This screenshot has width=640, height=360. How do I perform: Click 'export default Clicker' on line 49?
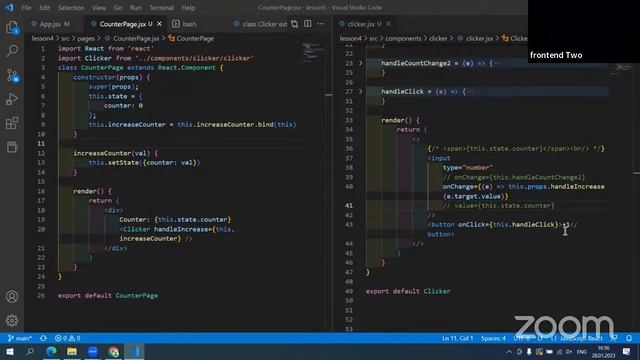pyautogui.click(x=408, y=291)
